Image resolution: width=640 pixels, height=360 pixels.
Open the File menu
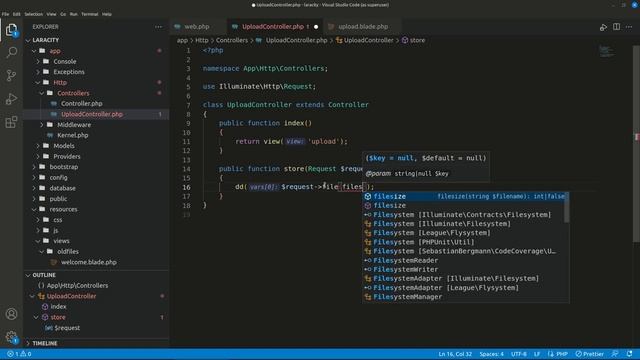click(5, 14)
